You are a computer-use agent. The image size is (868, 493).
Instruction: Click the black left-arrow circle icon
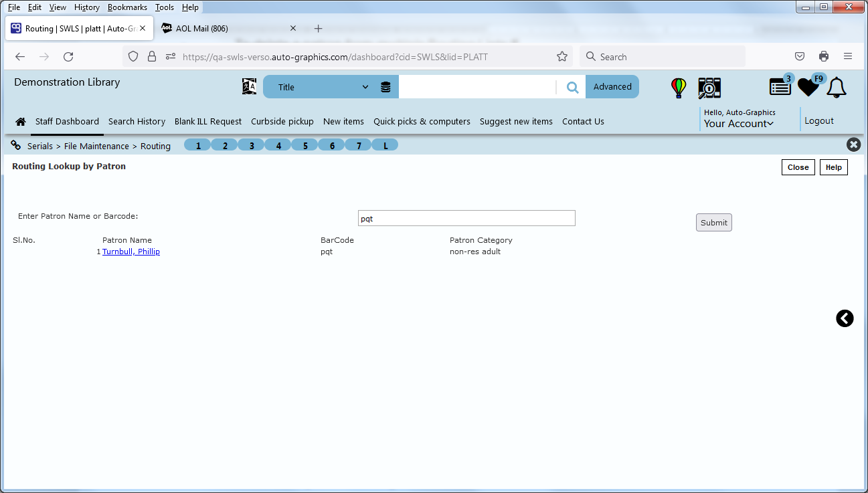pyautogui.click(x=845, y=318)
